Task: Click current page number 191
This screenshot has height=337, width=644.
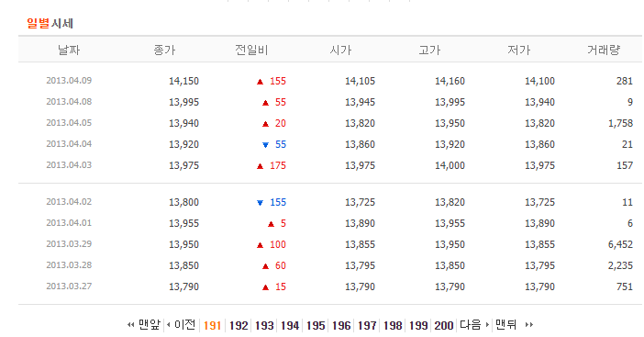Action: point(212,325)
